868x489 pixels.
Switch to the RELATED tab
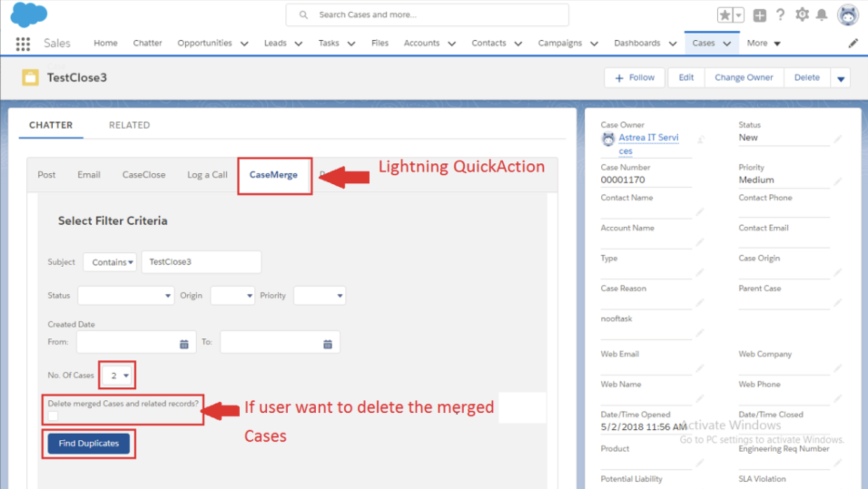click(129, 125)
